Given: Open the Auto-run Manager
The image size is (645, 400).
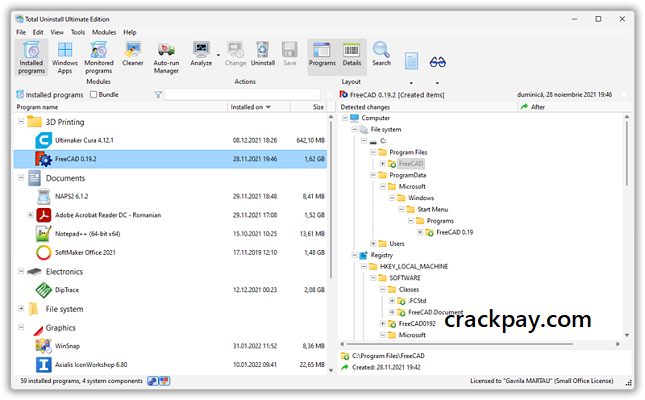Looking at the screenshot, I should 166,58.
